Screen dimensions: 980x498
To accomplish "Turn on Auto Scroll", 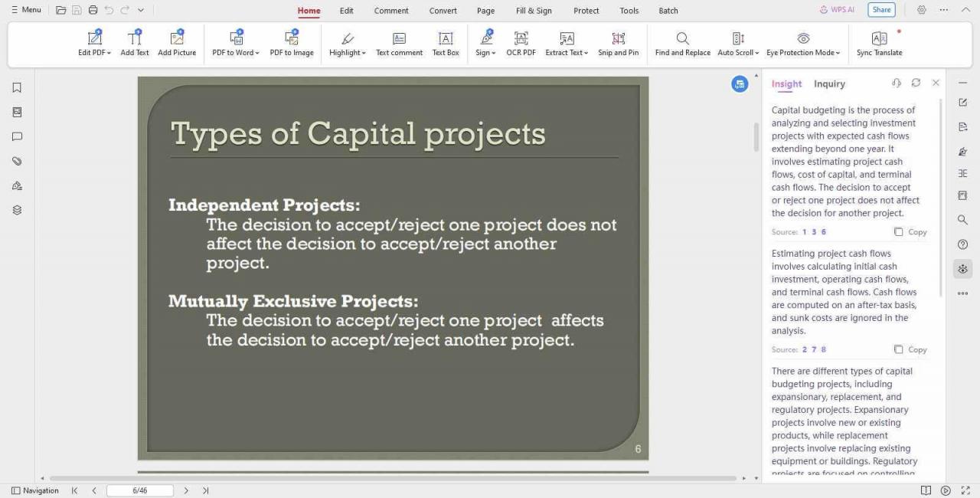I will click(x=736, y=43).
